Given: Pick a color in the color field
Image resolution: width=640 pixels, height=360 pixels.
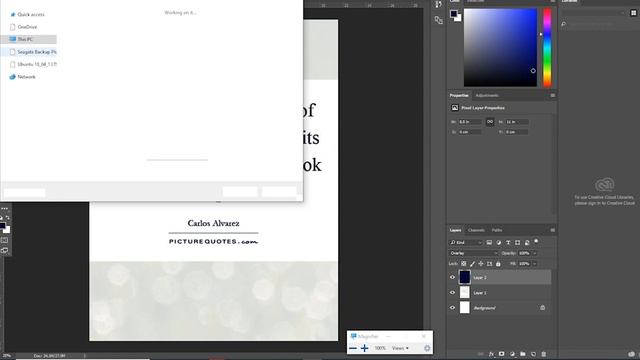Looking at the screenshot, I should tap(500, 47).
